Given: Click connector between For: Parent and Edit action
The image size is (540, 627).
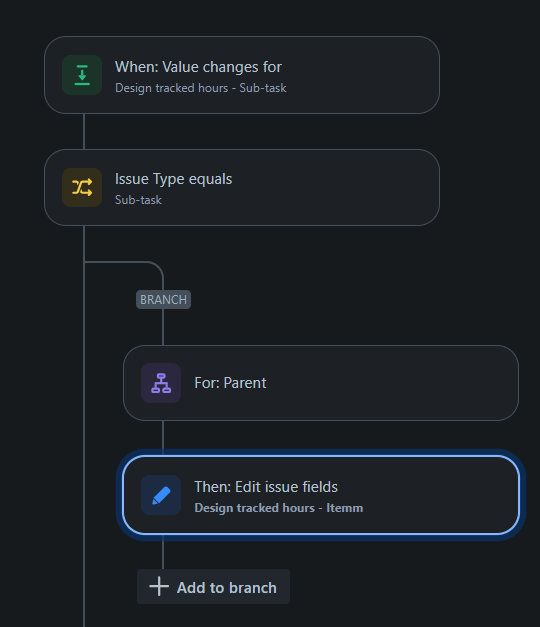Looking at the screenshot, I should click(163, 438).
